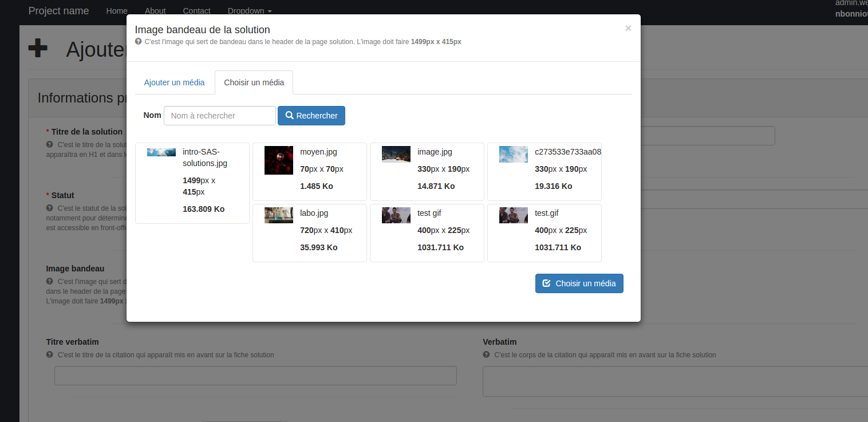Viewport: 868px width, 422px height.
Task: Click the 1.485 Ko size text
Action: [x=317, y=186]
